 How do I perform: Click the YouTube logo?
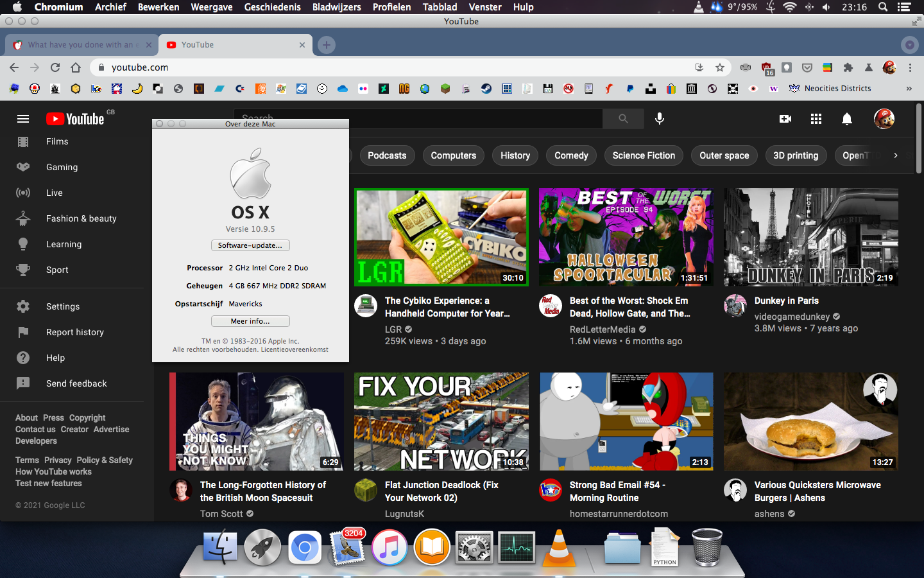coord(75,119)
